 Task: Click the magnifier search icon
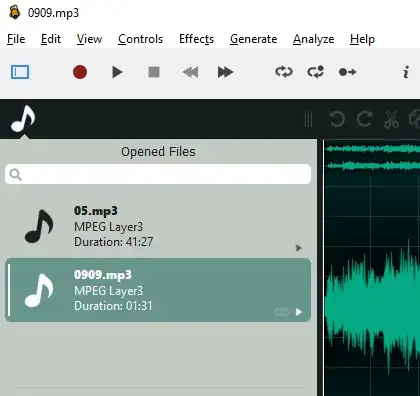coord(16,174)
